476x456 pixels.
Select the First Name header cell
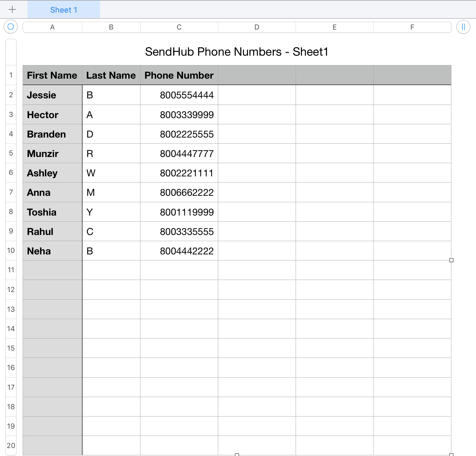point(52,75)
